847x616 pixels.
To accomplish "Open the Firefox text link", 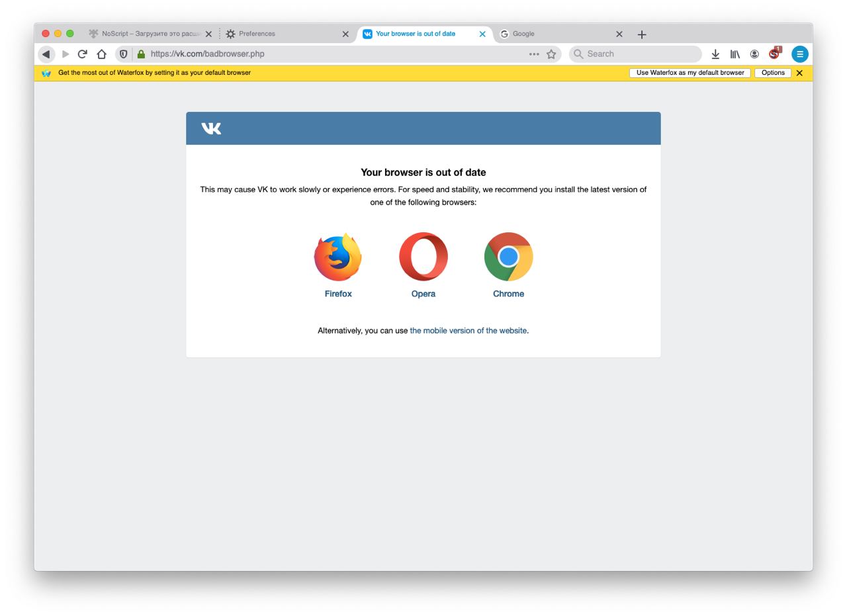I will [x=338, y=294].
